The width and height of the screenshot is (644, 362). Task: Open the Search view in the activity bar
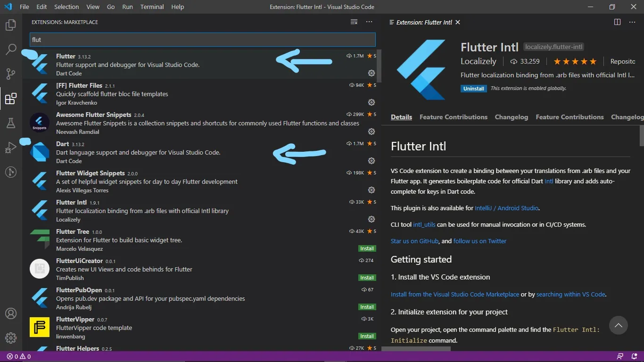[11, 49]
